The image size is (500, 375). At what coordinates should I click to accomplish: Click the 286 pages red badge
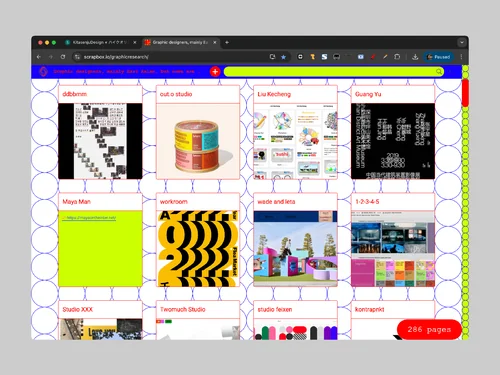tap(429, 330)
